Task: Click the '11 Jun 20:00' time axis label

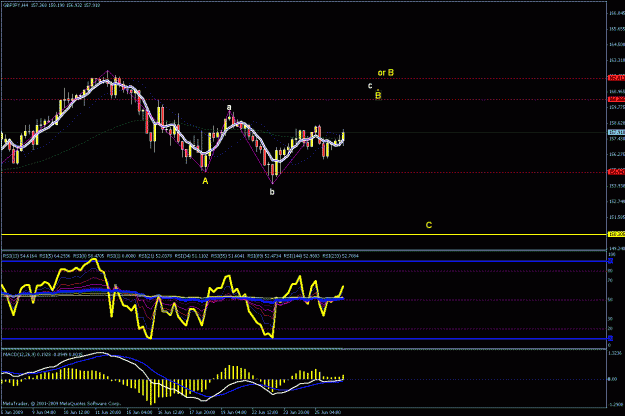Action: pyautogui.click(x=108, y=412)
